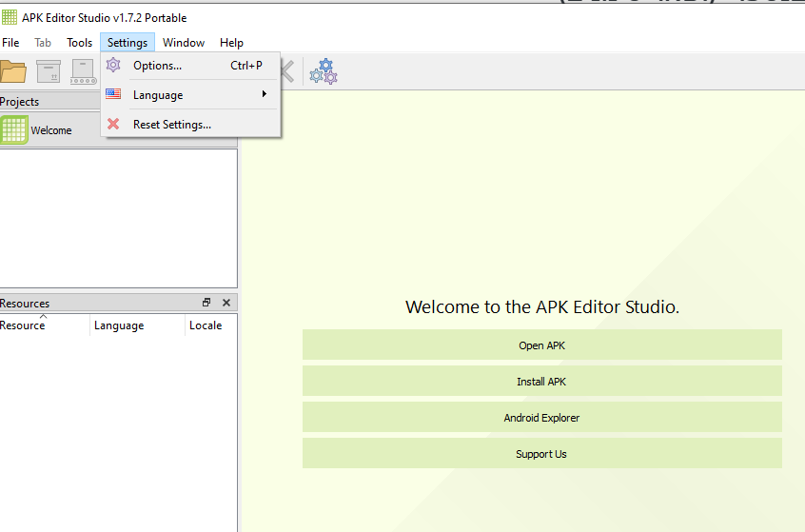Click the Open APK folder toolbar icon
Viewport: 805px width, 532px height.
click(12, 71)
